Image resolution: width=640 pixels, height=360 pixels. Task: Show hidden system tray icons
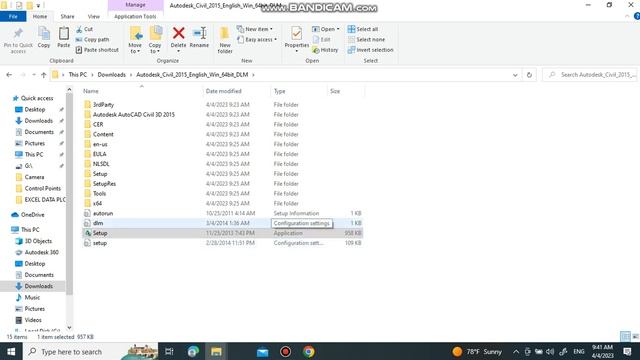coord(516,351)
